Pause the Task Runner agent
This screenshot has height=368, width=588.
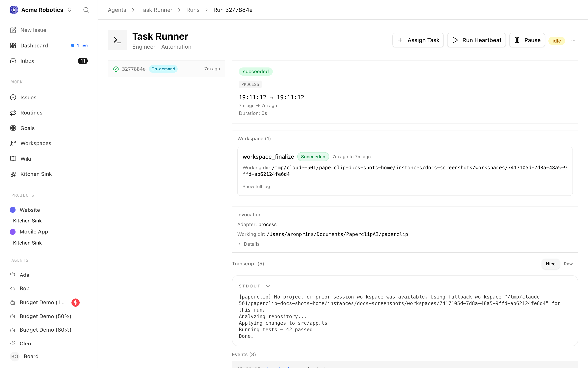tap(527, 40)
